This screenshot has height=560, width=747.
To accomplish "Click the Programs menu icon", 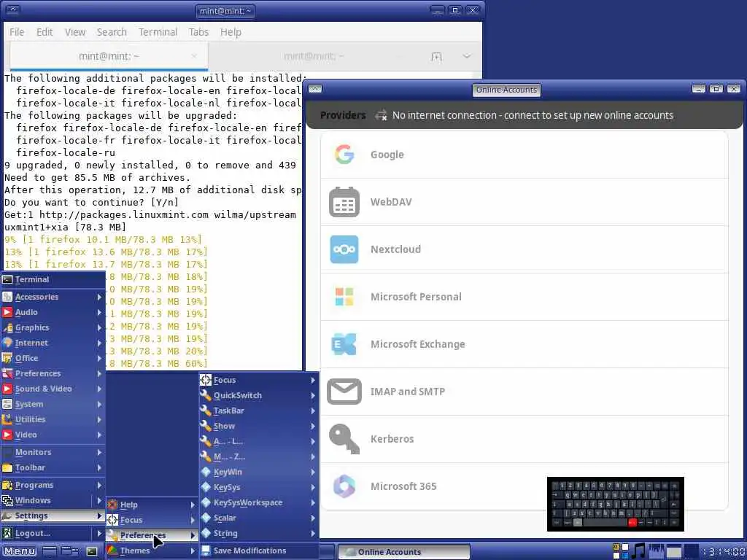I will [x=7, y=485].
